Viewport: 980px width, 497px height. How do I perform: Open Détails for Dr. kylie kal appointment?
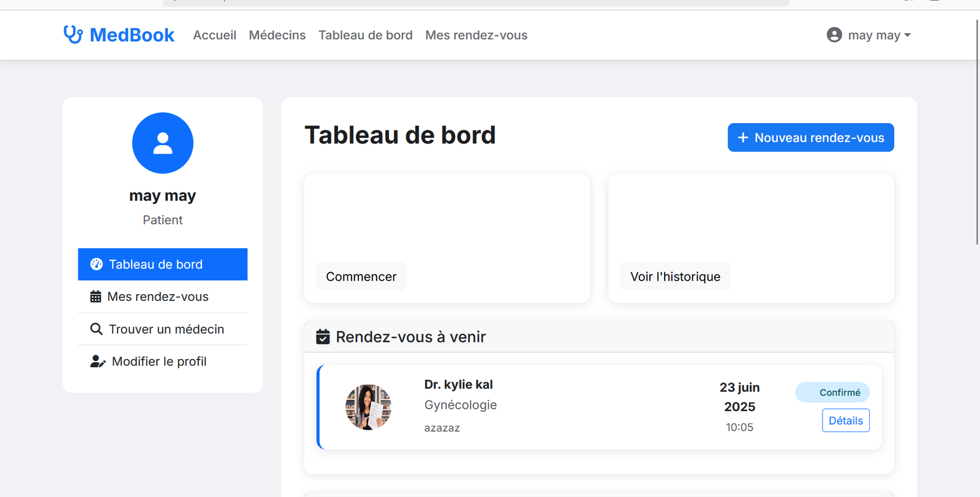[845, 420]
